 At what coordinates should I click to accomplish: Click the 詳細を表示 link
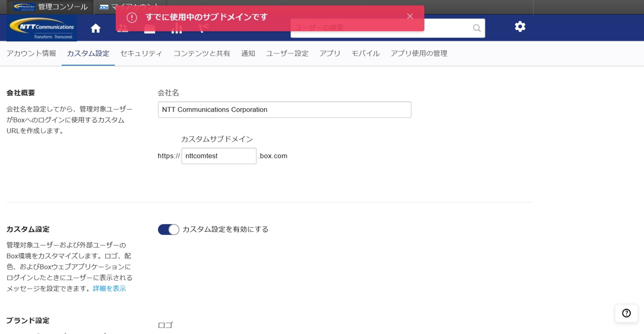click(109, 289)
